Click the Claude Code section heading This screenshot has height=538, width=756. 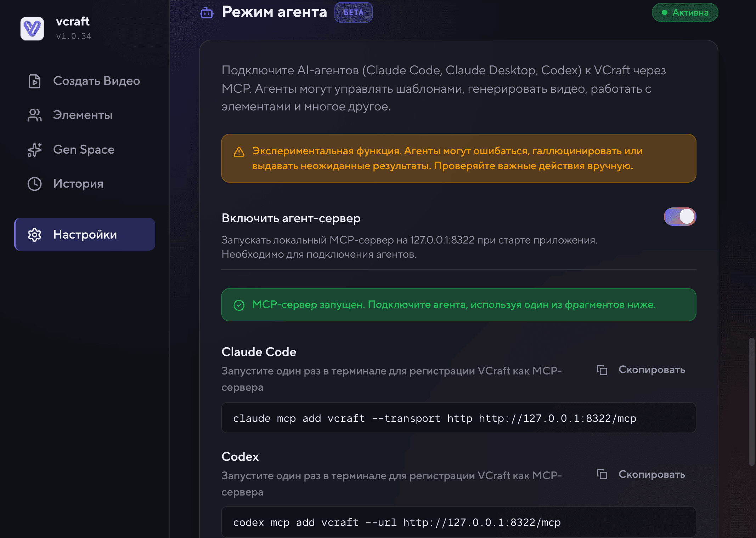click(x=259, y=352)
